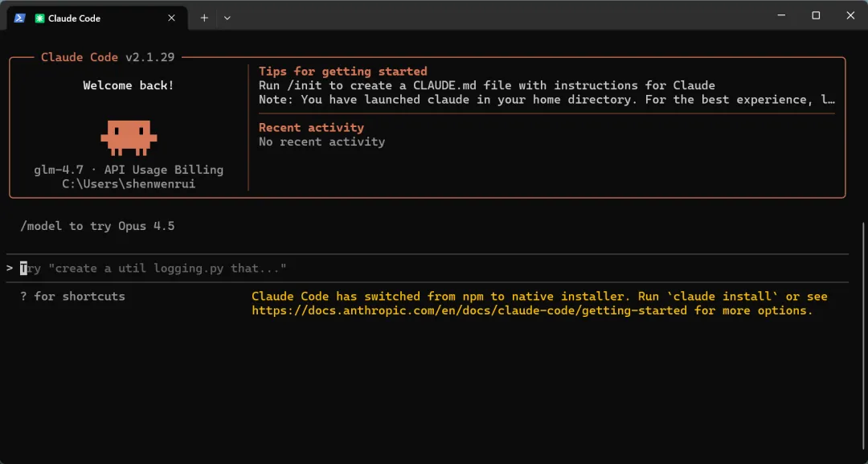Click the 'Run /init to create' tip line
This screenshot has height=464, width=868.
click(487, 85)
